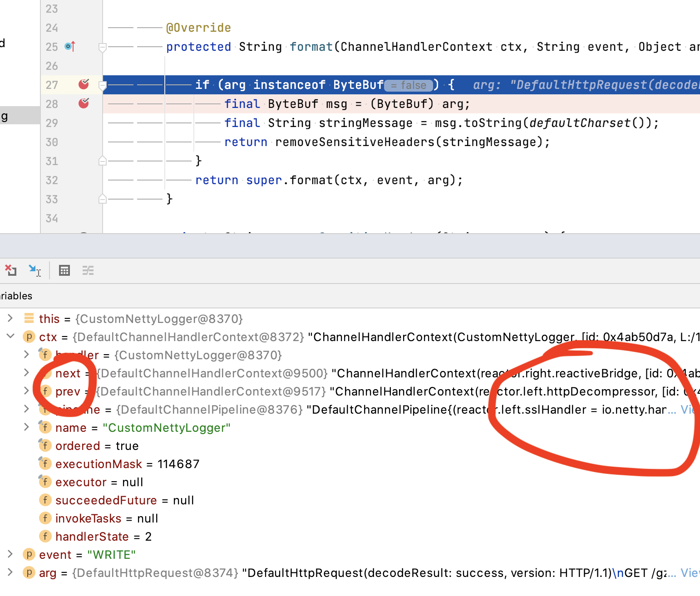Collapse the if-block fold marker on line 27
Image resolution: width=700 pixels, height=596 pixels.
point(103,85)
